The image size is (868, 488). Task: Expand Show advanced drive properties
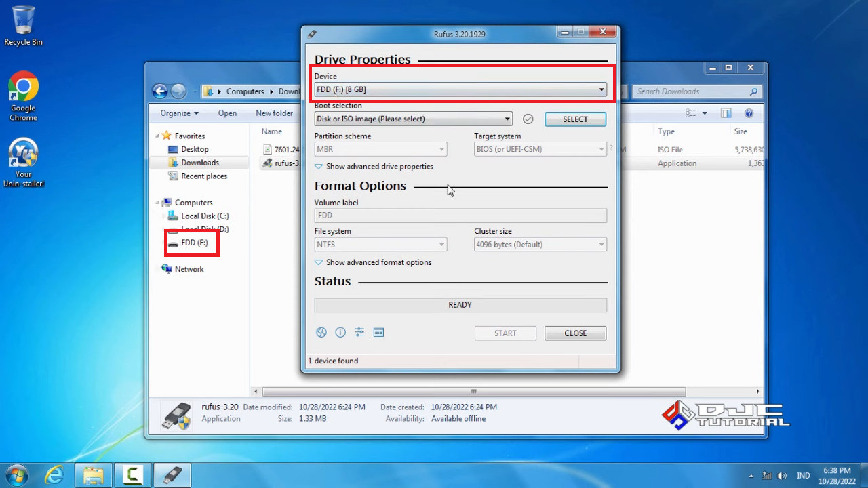(374, 167)
